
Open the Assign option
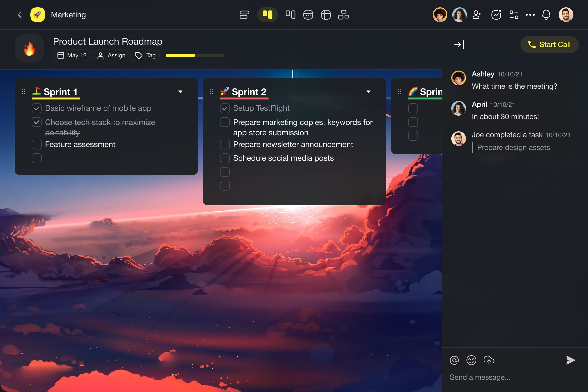(x=110, y=55)
